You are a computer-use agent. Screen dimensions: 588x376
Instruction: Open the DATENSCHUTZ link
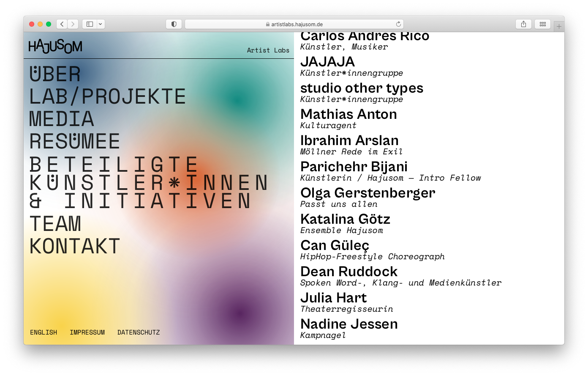(139, 332)
